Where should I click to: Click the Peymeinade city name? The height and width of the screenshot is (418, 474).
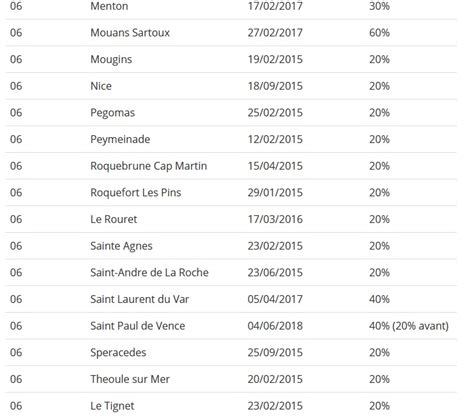[x=120, y=139]
